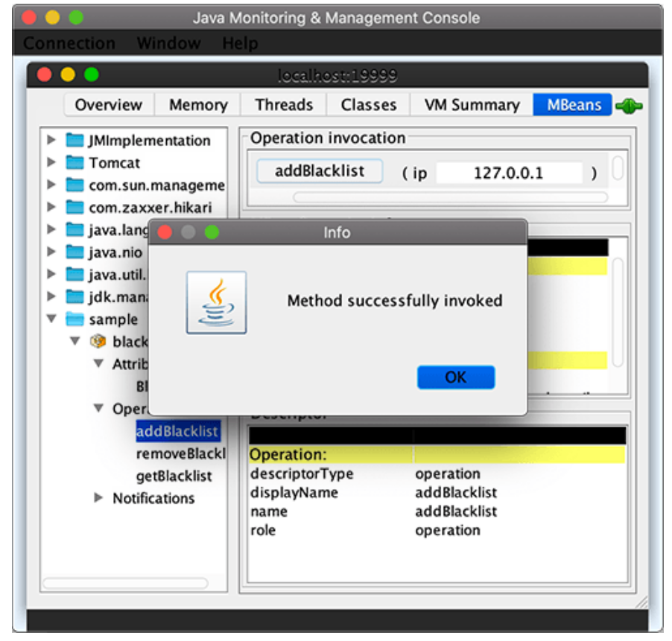The width and height of the screenshot is (672, 641).
Task: Switch to the Memory tab
Action: tap(198, 105)
